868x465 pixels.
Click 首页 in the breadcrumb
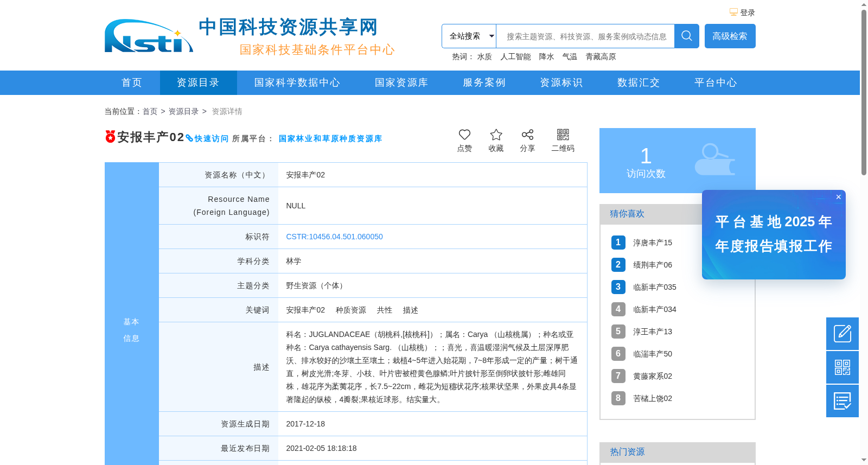click(x=150, y=111)
